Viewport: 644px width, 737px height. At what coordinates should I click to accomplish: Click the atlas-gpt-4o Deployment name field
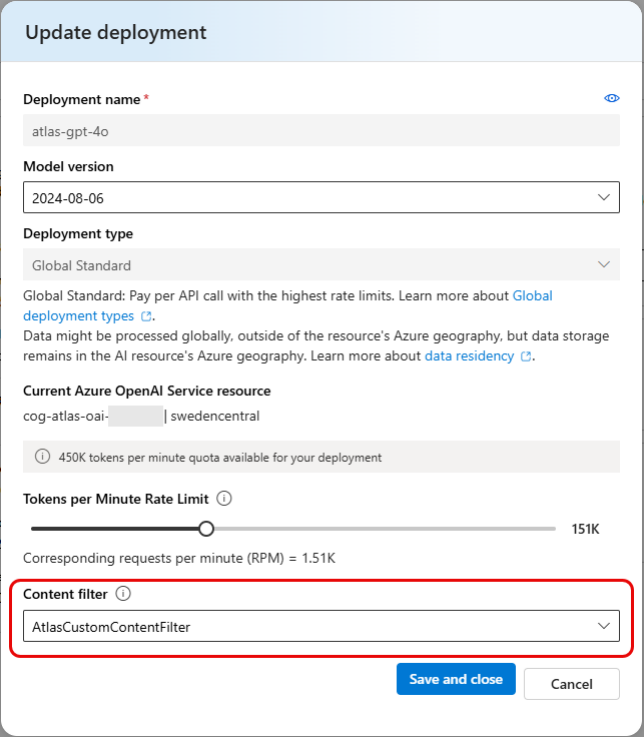coord(322,131)
